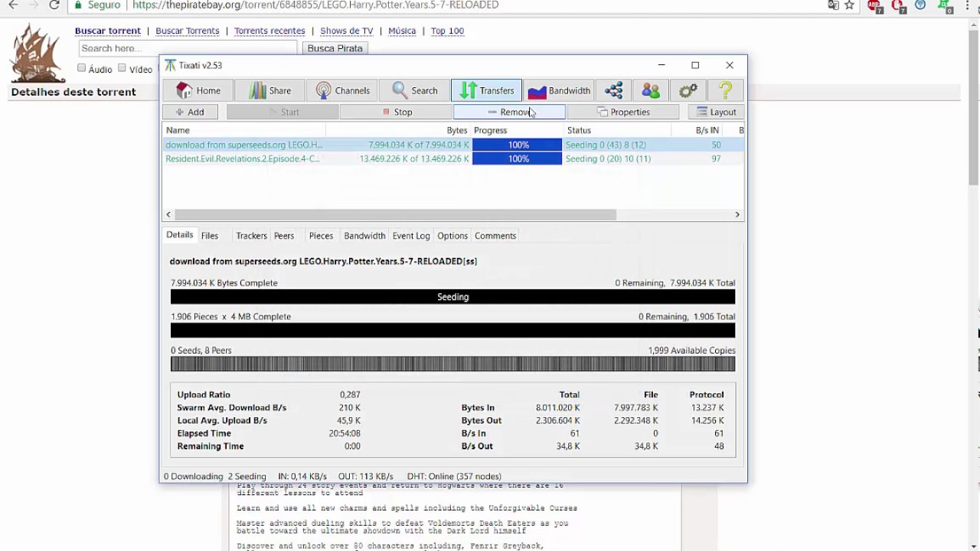
Task: Click the browser reload icon
Action: pyautogui.click(x=54, y=5)
